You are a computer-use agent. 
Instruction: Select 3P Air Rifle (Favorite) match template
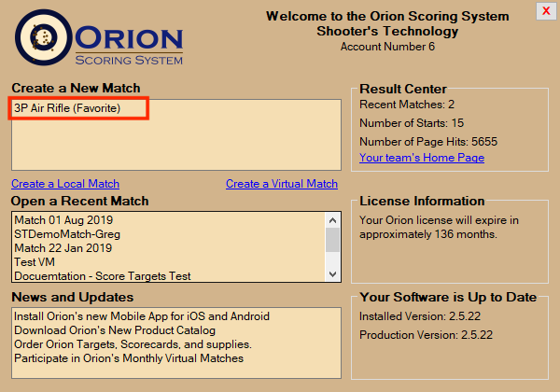pyautogui.click(x=80, y=108)
